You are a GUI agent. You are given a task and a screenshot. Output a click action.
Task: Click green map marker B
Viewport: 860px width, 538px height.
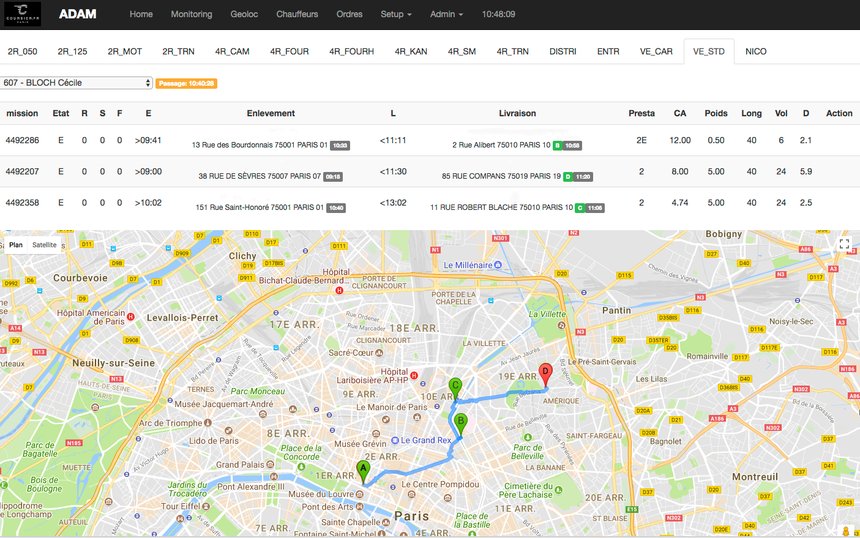[461, 424]
